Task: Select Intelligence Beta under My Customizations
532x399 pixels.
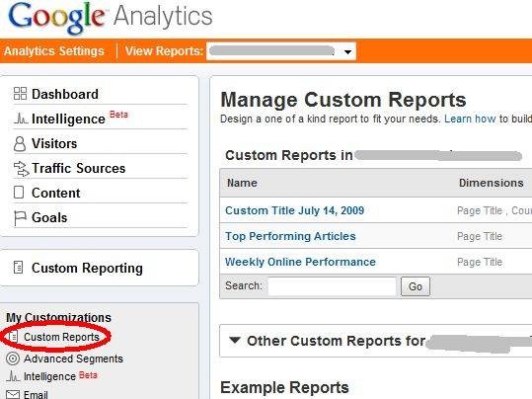Action: tap(60, 376)
